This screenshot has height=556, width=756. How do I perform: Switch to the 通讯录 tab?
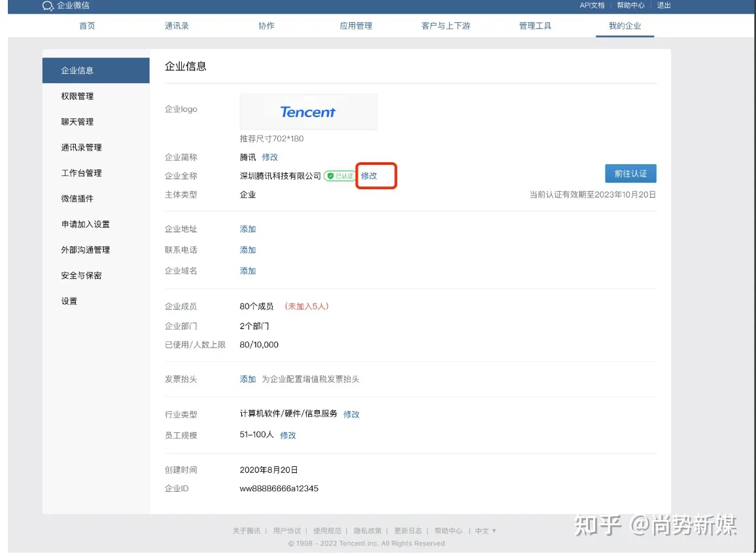(177, 26)
